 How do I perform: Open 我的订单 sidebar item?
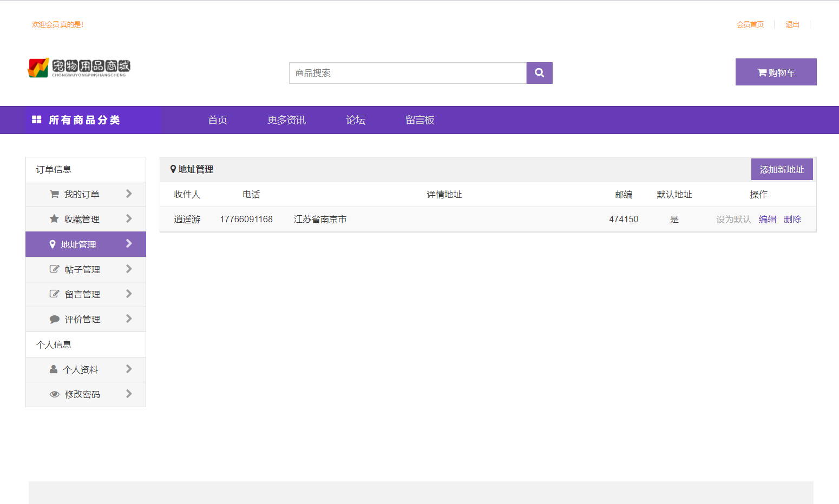pyautogui.click(x=86, y=194)
